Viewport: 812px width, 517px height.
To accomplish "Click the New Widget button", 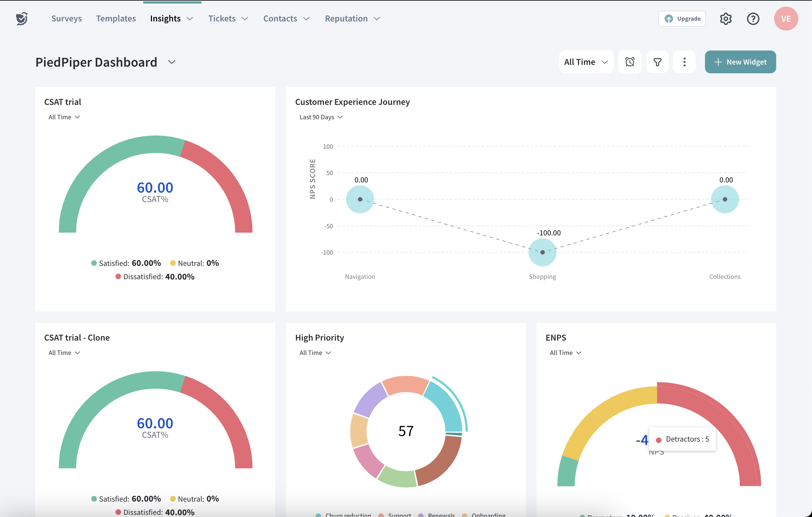I will [740, 62].
